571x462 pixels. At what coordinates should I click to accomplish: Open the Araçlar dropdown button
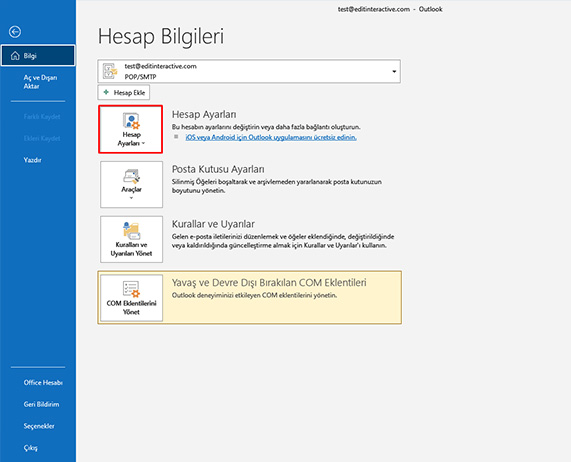point(131,185)
